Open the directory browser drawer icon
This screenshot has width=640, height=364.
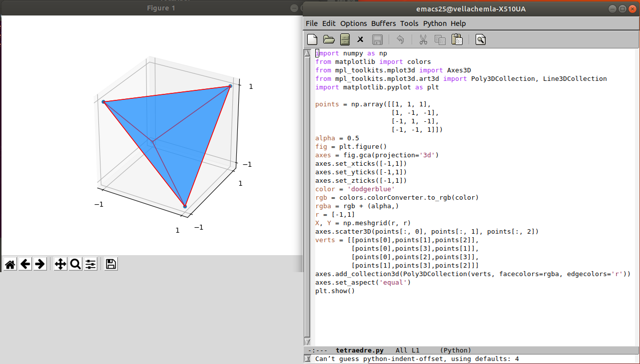pyautogui.click(x=345, y=39)
